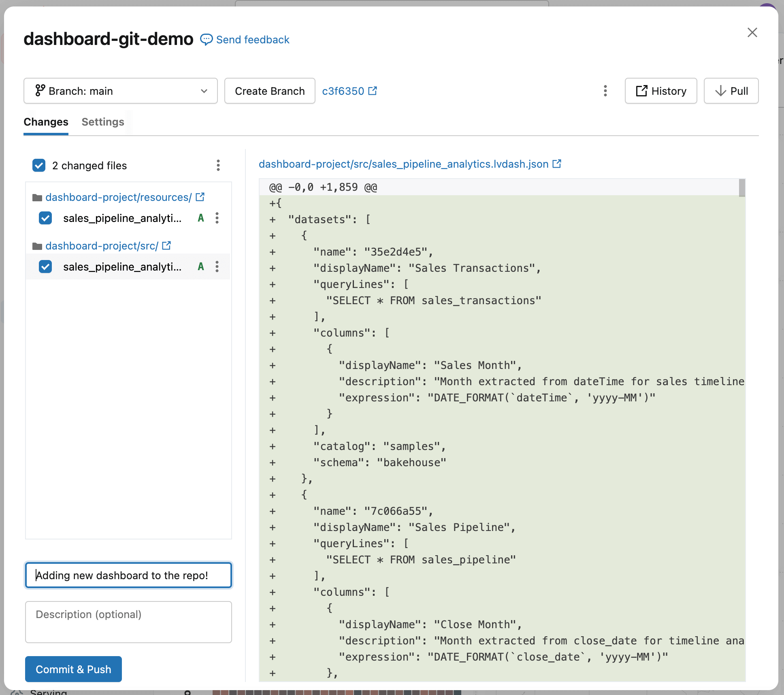Expand the Branch: main dropdown
This screenshot has height=695, width=784.
click(121, 91)
